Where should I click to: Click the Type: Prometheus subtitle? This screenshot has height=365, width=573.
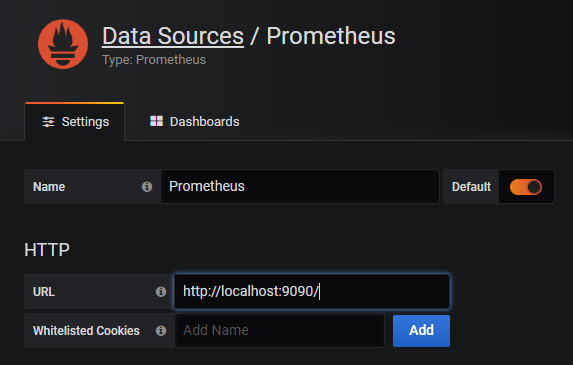tap(154, 60)
